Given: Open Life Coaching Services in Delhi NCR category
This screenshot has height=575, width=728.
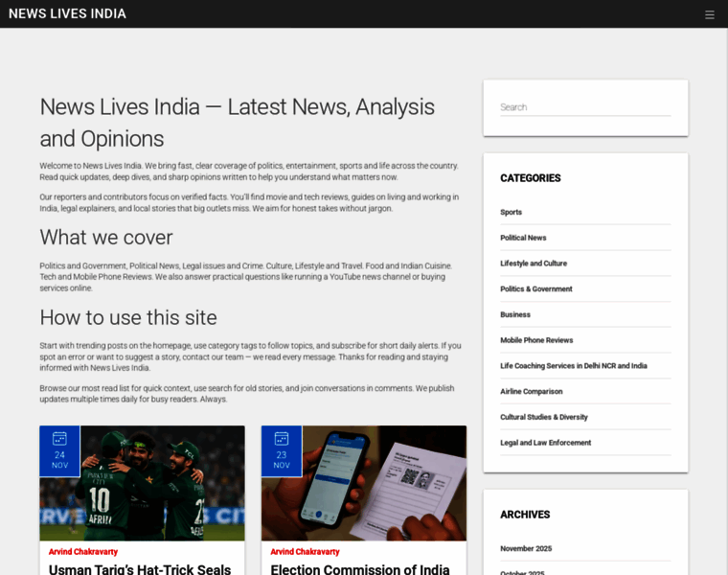Looking at the screenshot, I should 573,366.
